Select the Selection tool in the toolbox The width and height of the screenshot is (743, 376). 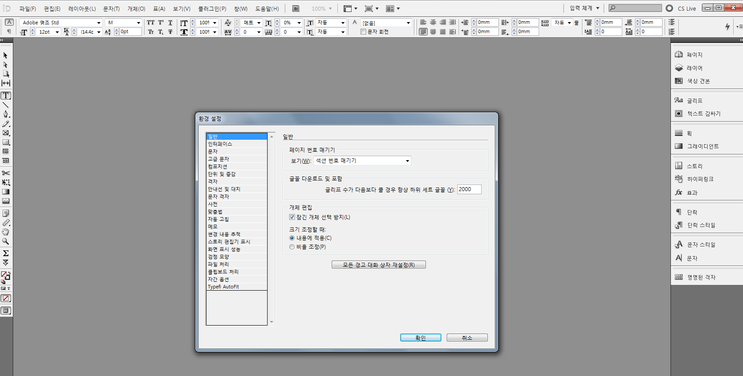(x=6, y=55)
